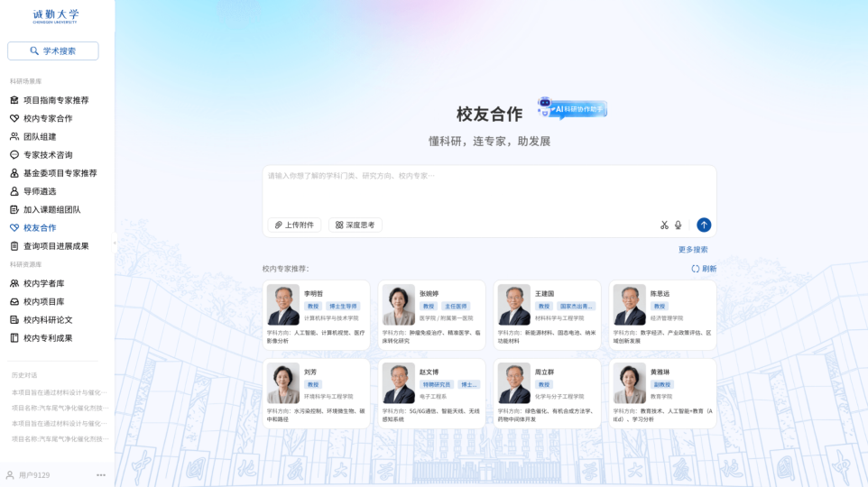
Task: Click the 校友合作 heart icon in sidebar
Action: pos(14,228)
